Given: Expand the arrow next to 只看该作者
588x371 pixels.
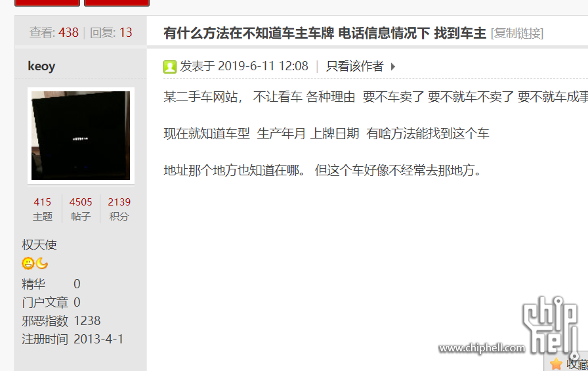Looking at the screenshot, I should coord(392,67).
